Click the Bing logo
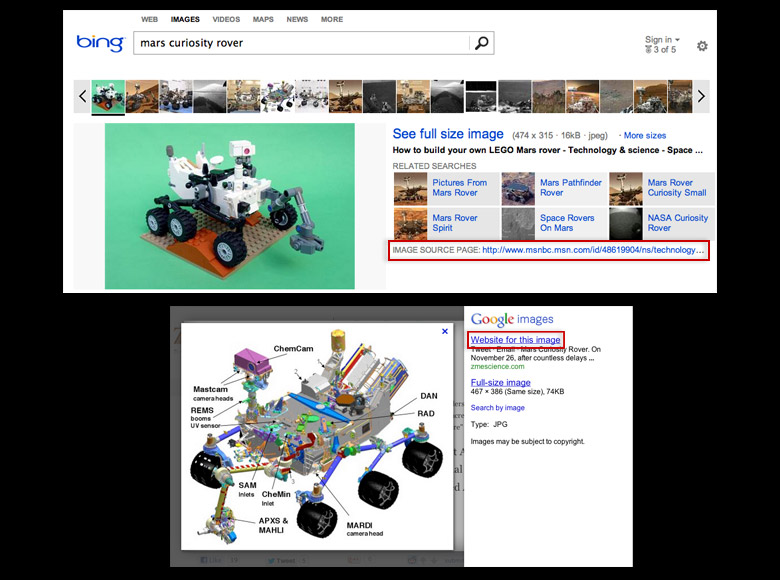This screenshot has height=580, width=780. 100,43
